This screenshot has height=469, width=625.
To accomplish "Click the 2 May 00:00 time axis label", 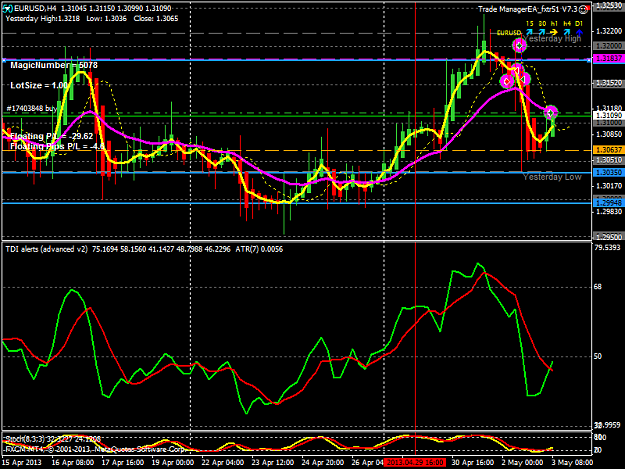I will tap(522, 462).
